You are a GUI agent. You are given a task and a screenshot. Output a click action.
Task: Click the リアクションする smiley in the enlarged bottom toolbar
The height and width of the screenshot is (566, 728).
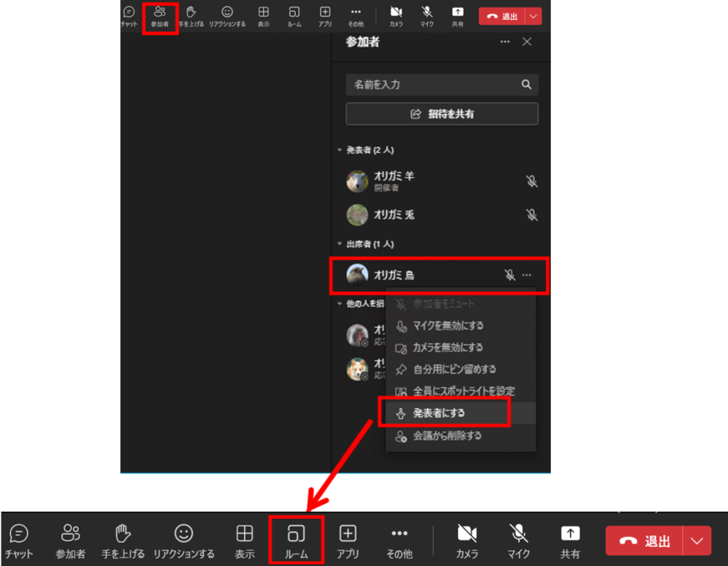point(183,540)
